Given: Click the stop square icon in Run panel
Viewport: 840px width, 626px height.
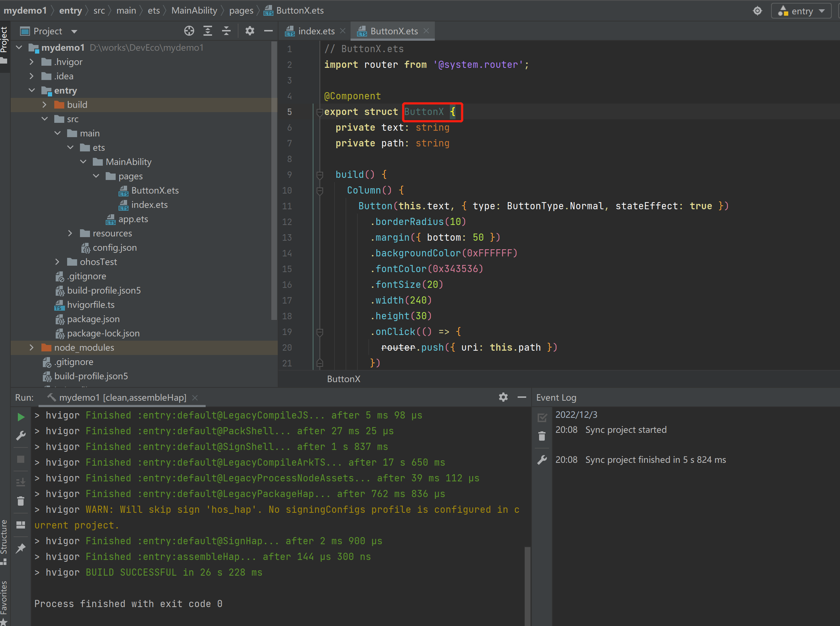Looking at the screenshot, I should 21,459.
